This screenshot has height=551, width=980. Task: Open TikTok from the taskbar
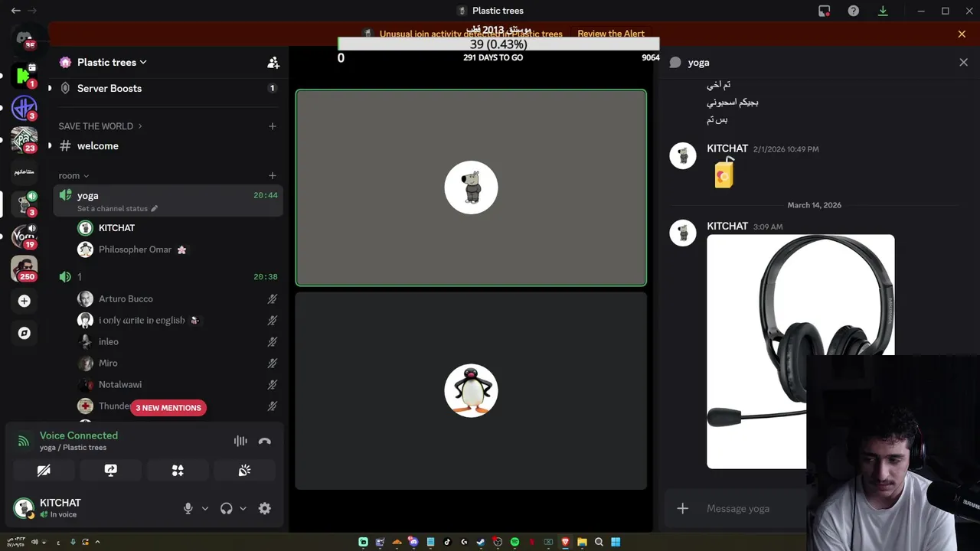pyautogui.click(x=447, y=542)
